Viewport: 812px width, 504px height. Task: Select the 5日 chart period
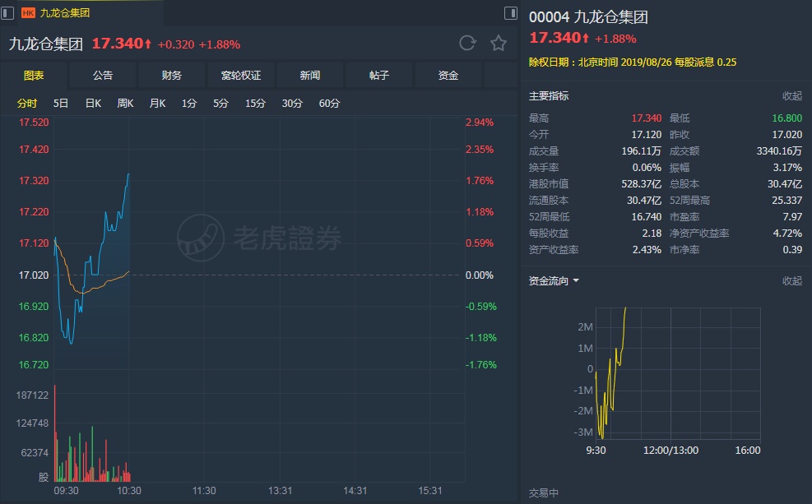point(61,104)
